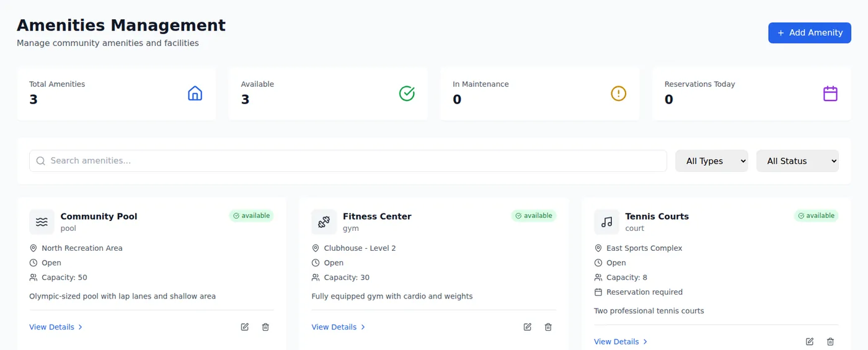
Task: Click the Tennis Courts music note icon
Action: pyautogui.click(x=606, y=222)
